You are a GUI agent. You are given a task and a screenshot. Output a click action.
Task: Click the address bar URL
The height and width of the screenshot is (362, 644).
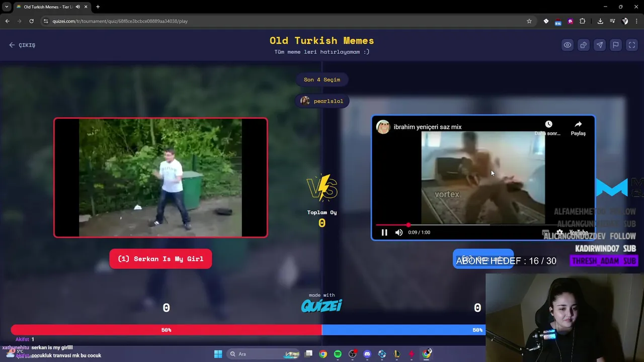click(120, 21)
